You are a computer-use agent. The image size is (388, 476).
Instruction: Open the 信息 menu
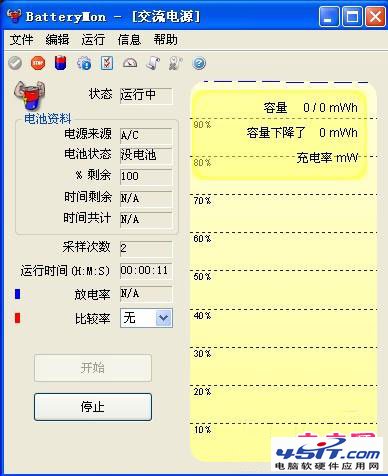(x=129, y=40)
